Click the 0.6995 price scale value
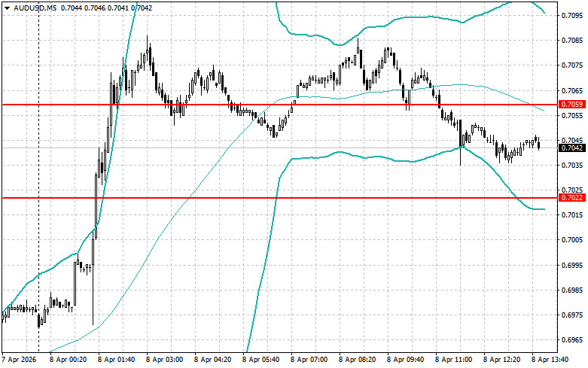This screenshot has width=588, height=368. (572, 265)
